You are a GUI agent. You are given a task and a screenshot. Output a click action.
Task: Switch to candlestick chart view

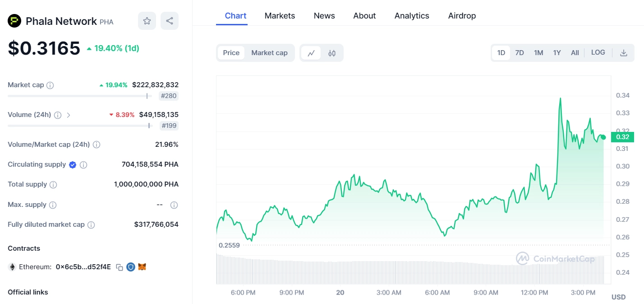point(332,53)
